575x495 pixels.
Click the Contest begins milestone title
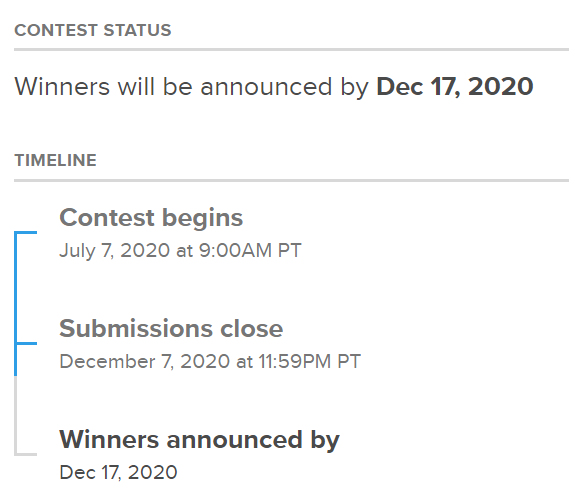click(x=151, y=218)
